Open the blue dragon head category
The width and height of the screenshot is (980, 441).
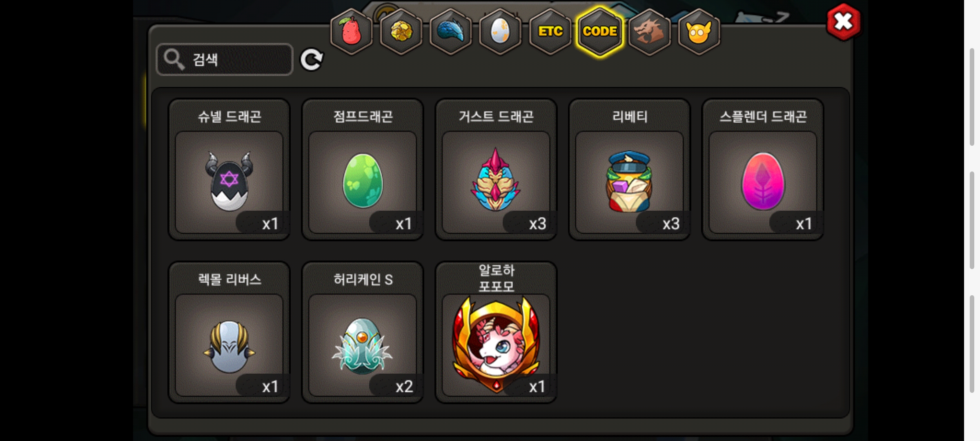(451, 32)
